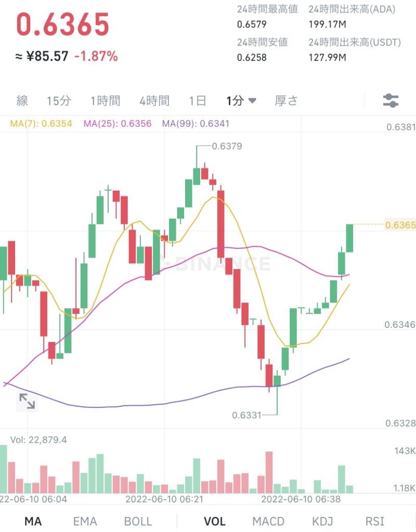Switch to the EMA indicator
Screen dimensions: 416x532
click(84, 521)
